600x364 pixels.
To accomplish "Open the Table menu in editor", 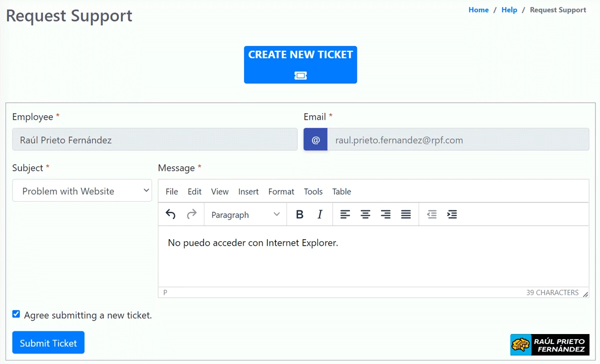I will click(x=341, y=191).
